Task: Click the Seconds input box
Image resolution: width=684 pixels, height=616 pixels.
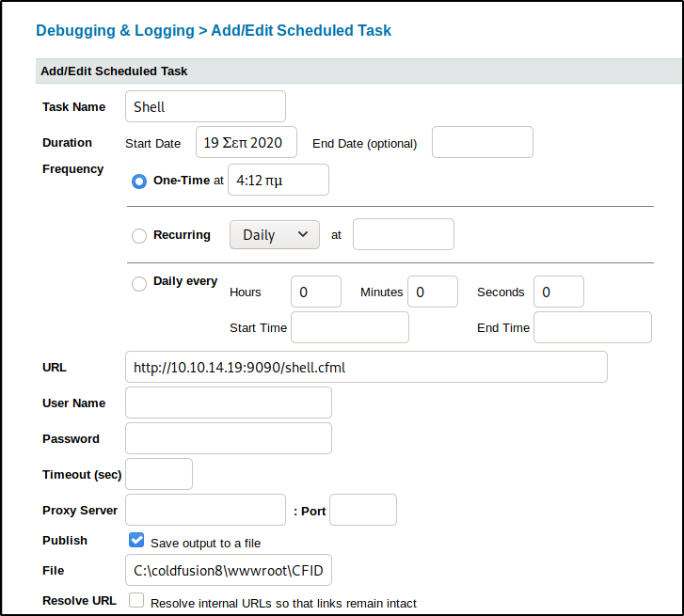Action: point(559,292)
